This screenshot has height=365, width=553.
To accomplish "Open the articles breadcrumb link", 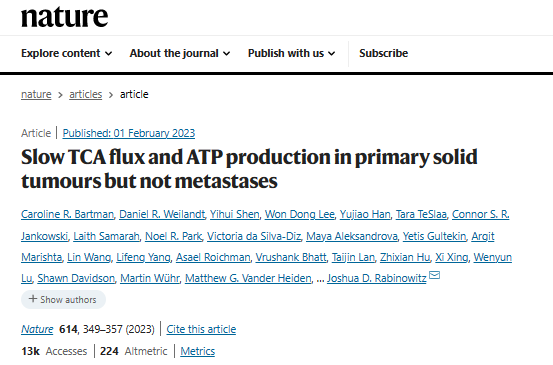I will tap(85, 95).
